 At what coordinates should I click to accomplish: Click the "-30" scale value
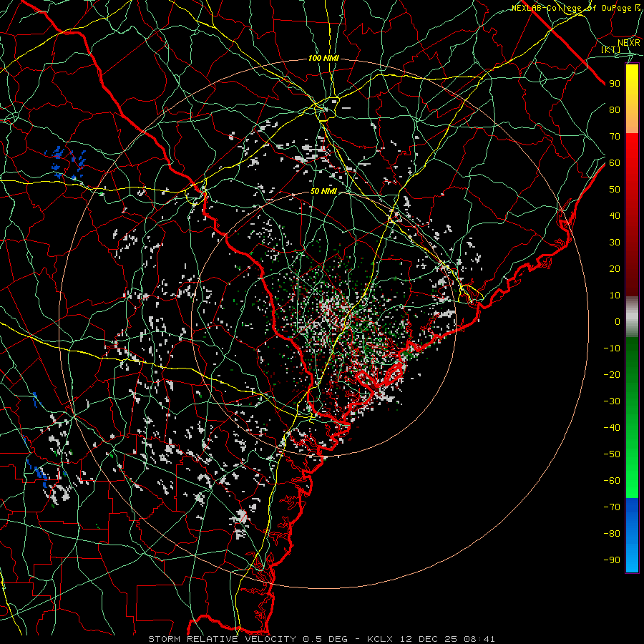[612, 401]
